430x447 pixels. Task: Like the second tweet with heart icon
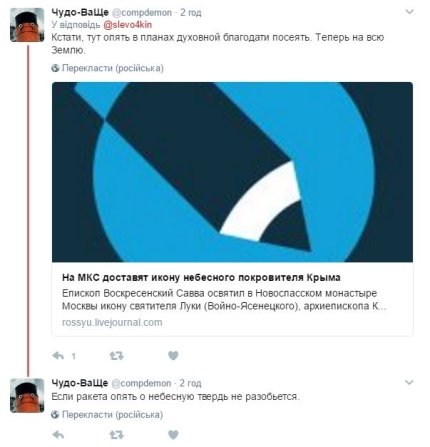[173, 435]
